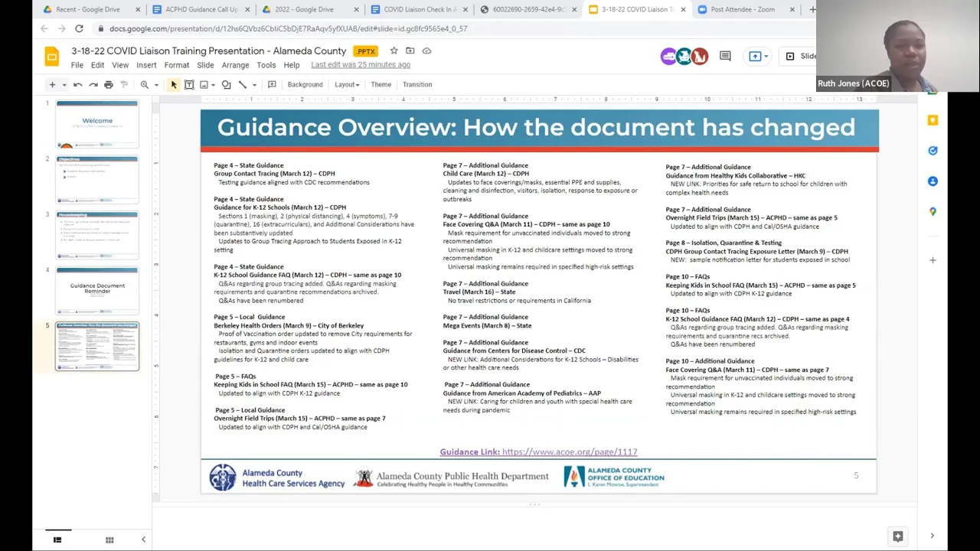Open the Layout dropdown
Screen dimensions: 980x551
coord(347,85)
